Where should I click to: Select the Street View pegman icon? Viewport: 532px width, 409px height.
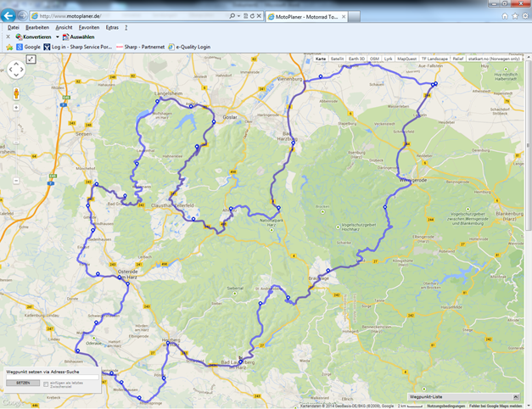[x=16, y=93]
